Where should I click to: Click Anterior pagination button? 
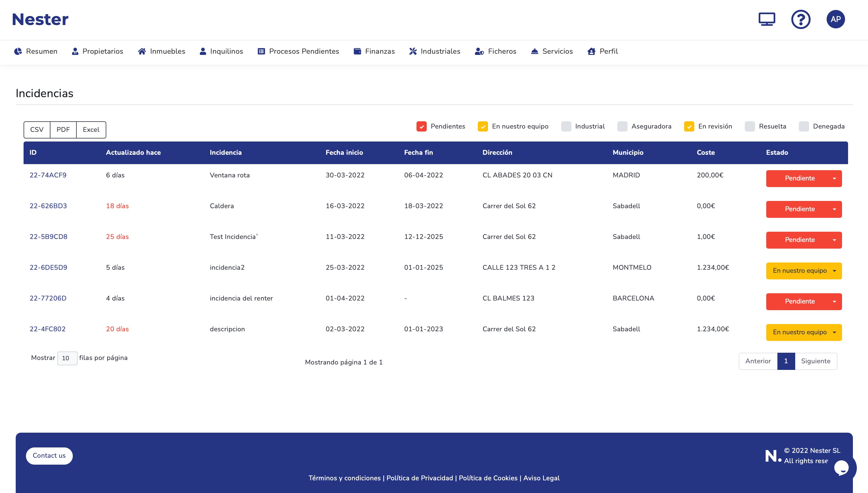(758, 361)
